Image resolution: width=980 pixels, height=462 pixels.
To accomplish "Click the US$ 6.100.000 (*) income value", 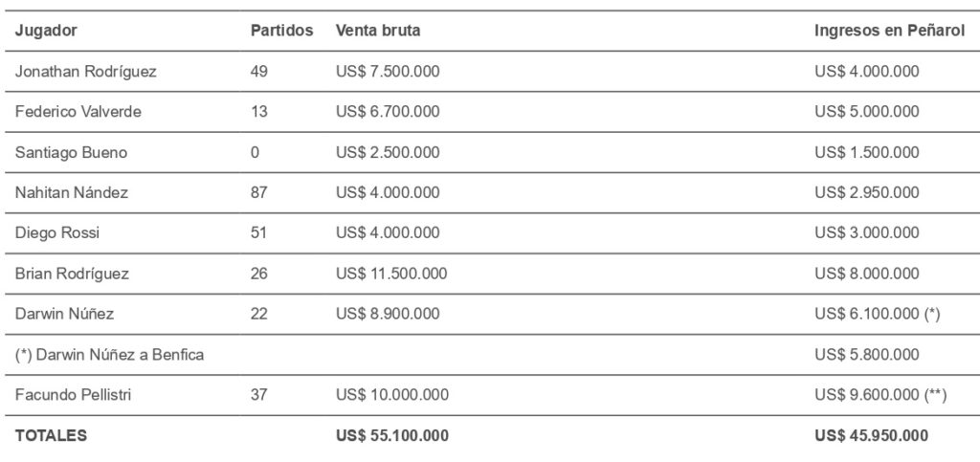I will coord(877,314).
